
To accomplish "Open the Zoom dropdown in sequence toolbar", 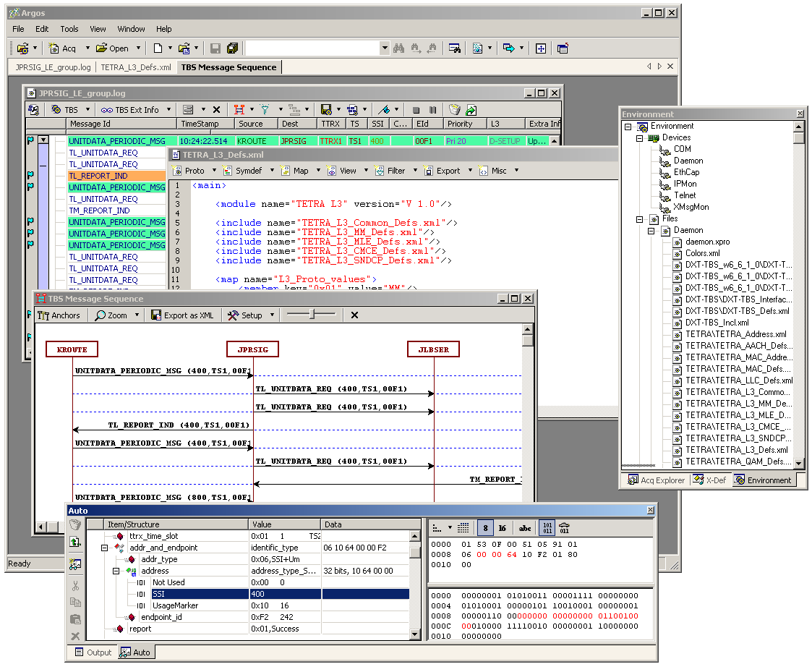I will click(135, 315).
